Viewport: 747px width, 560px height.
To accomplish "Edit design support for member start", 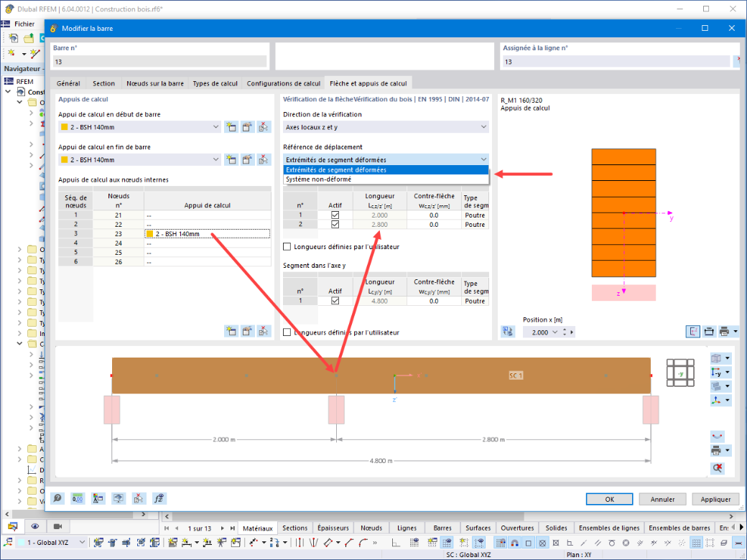I will [x=247, y=127].
